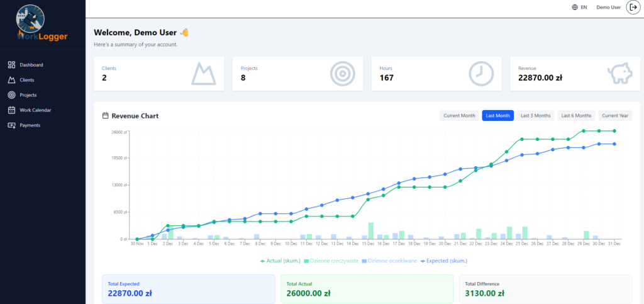
Task: Switch to Last 3 Months range
Action: [535, 115]
